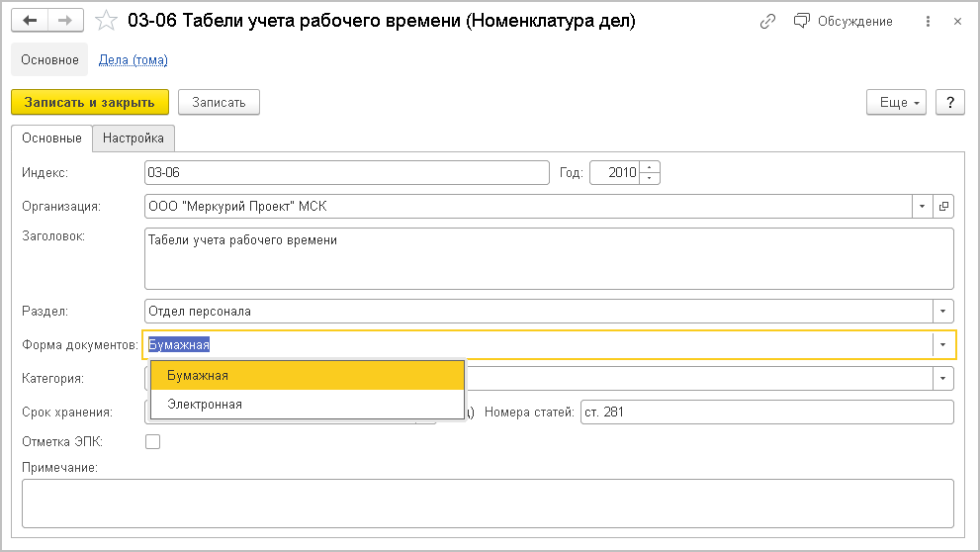Image resolution: width=980 pixels, height=552 pixels.
Task: Expand the Раздел dropdown arrow
Action: point(943,312)
